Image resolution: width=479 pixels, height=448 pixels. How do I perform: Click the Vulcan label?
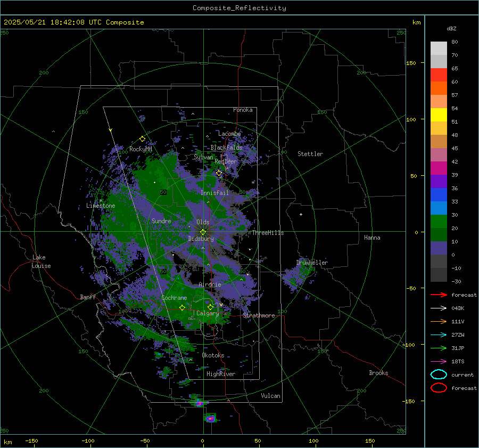coord(270,396)
